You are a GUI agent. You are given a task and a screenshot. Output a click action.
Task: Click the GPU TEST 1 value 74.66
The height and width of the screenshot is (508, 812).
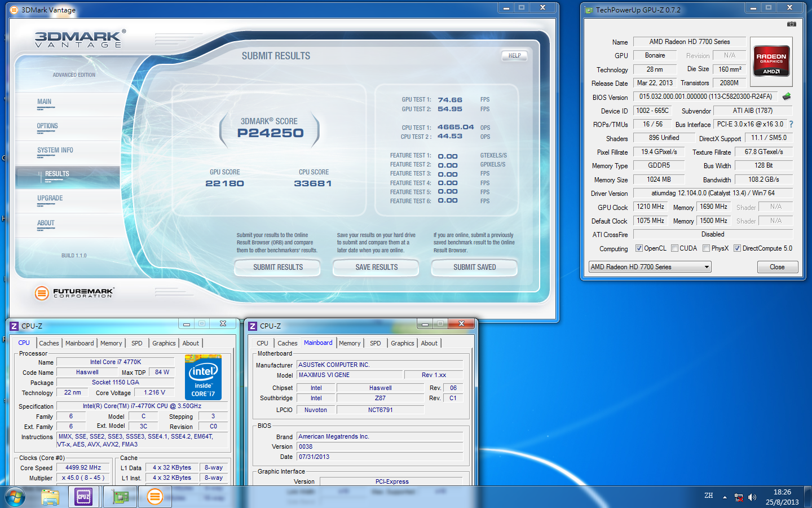pyautogui.click(x=450, y=100)
